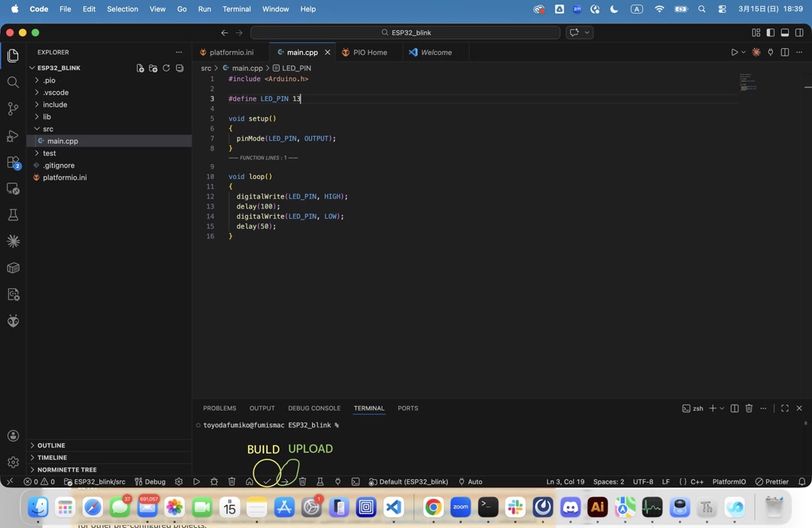
Task: Select the Serial Monitor plug icon
Action: coord(338,481)
